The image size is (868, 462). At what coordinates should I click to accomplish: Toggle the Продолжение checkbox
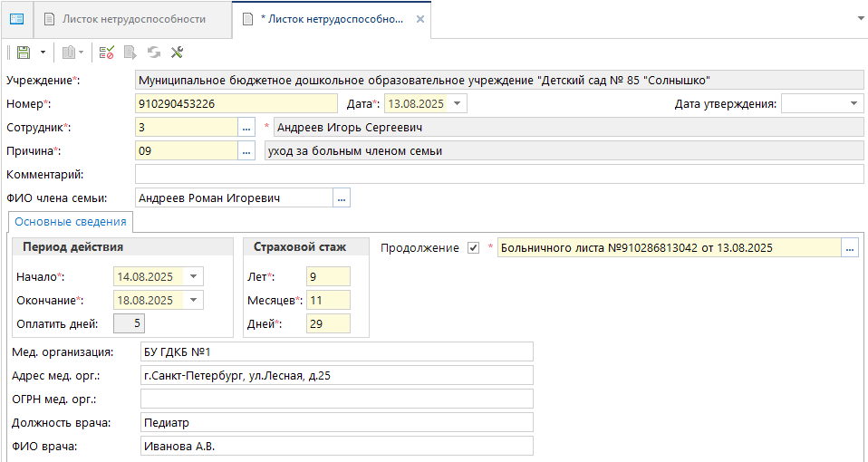tap(473, 248)
